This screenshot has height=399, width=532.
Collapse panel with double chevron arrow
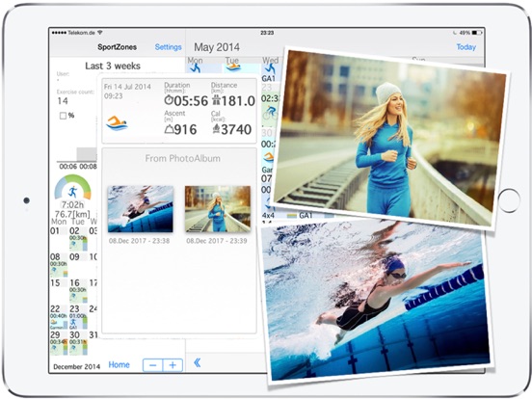click(x=198, y=363)
